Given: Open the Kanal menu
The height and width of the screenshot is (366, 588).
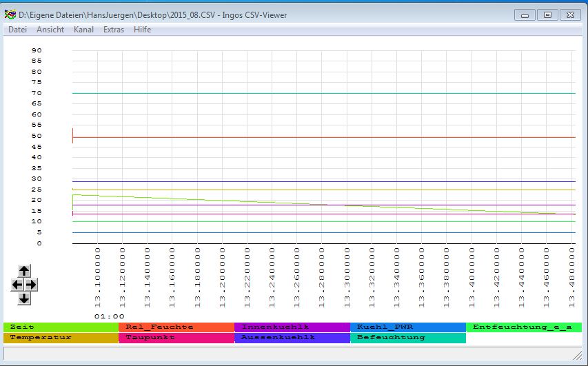Looking at the screenshot, I should coord(83,30).
